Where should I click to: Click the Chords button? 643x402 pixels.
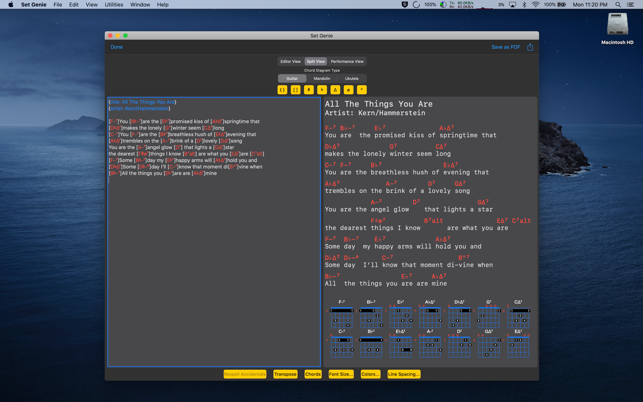point(313,374)
